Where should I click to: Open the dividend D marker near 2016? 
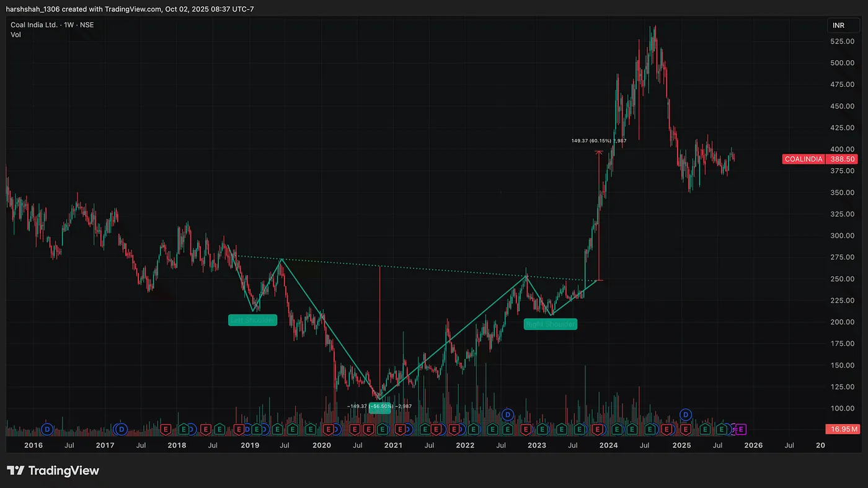47,429
